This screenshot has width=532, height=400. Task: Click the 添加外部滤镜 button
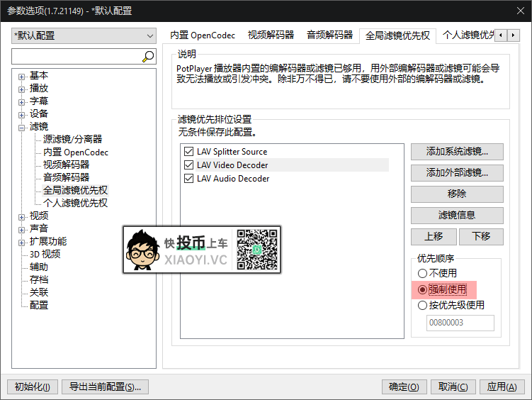tap(457, 173)
